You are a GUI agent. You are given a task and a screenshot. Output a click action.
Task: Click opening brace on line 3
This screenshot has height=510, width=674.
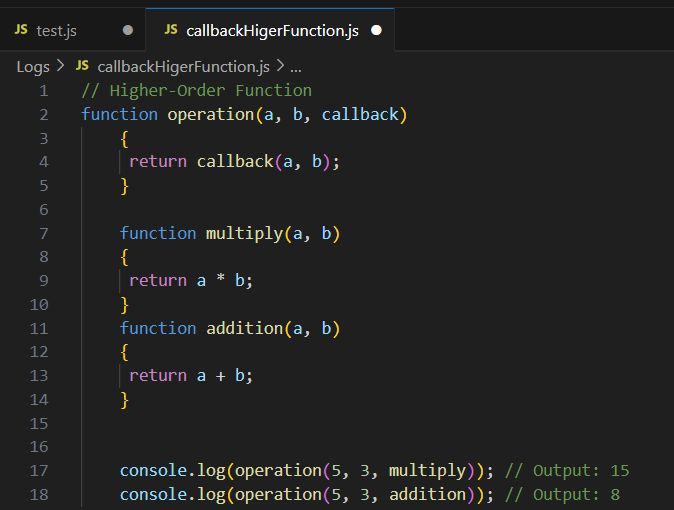(x=125, y=139)
